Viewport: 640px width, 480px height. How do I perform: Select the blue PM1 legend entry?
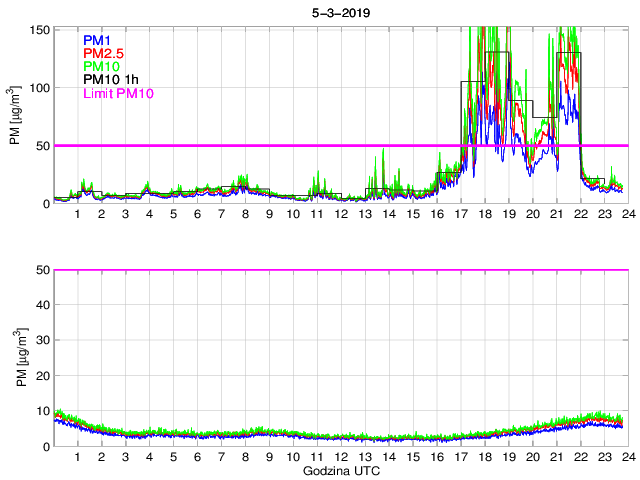tap(98, 40)
